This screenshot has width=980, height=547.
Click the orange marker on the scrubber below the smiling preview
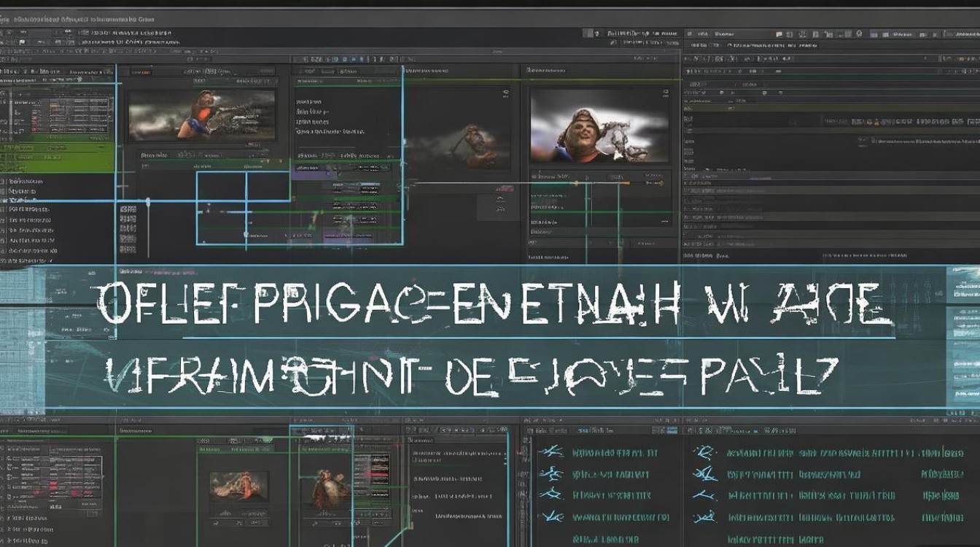575,182
